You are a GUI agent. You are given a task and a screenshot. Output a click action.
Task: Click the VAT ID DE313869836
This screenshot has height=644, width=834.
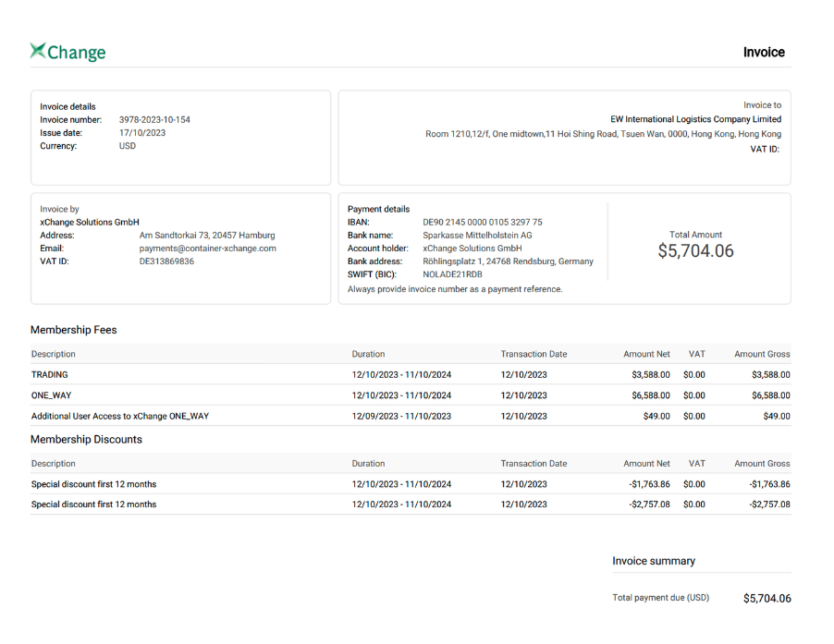[166, 261]
